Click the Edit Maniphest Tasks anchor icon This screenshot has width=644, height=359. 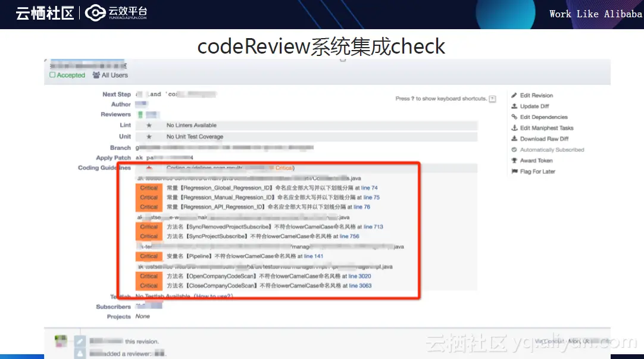pos(514,128)
